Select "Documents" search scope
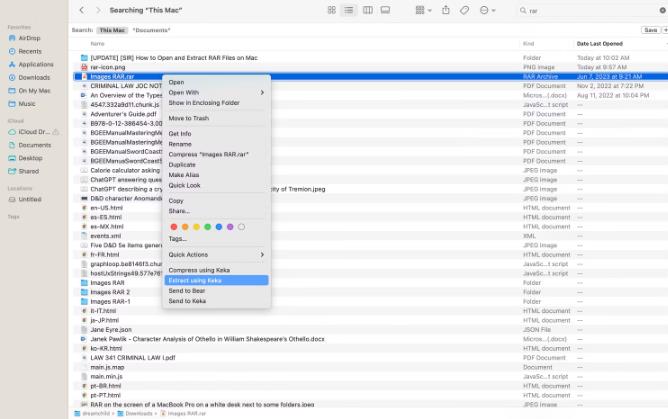Screen dimensions: 668x419 pos(151,30)
